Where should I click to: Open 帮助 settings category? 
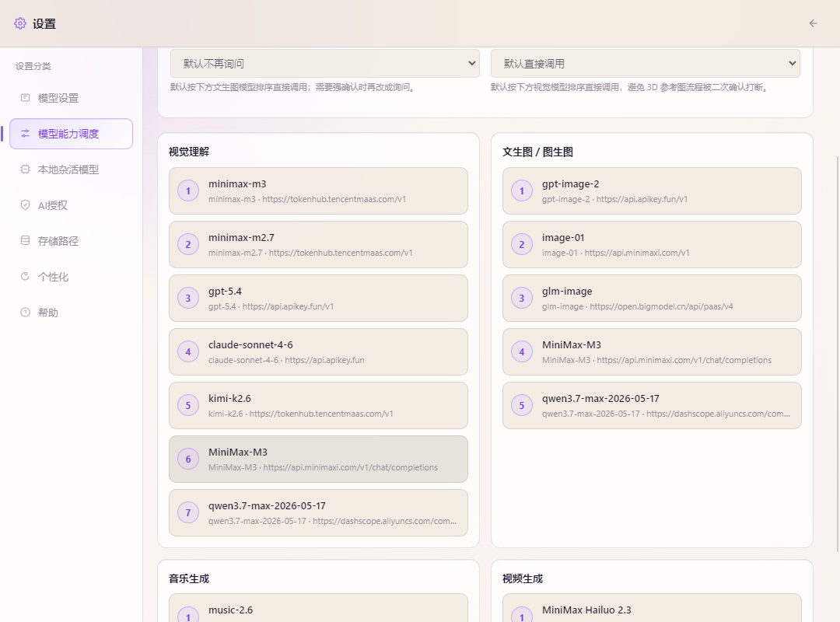(72, 313)
